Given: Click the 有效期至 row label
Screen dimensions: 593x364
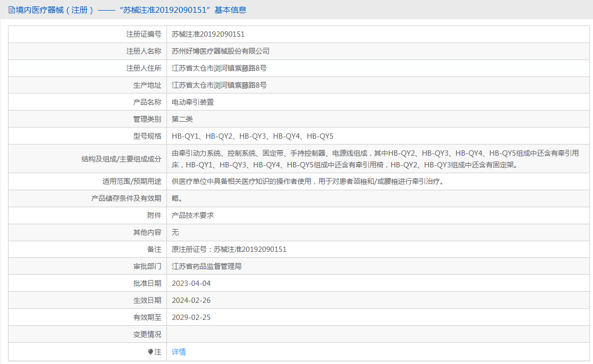Looking at the screenshot, I should pyautogui.click(x=147, y=318).
